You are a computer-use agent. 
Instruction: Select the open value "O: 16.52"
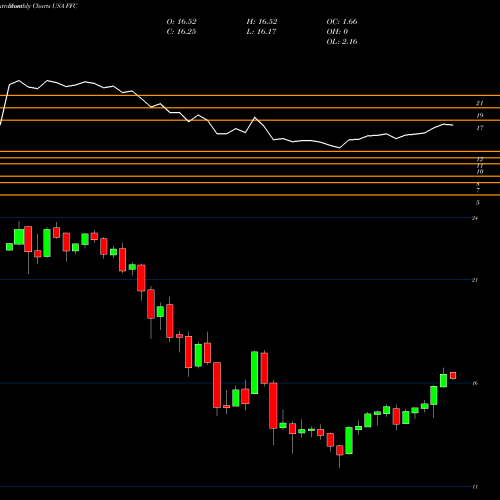pyautogui.click(x=181, y=22)
